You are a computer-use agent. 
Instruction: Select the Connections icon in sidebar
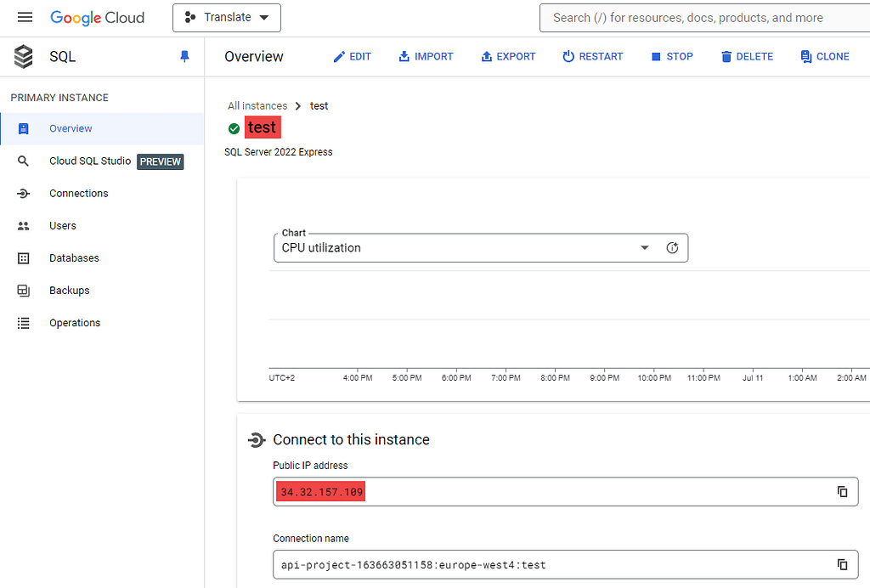25,193
